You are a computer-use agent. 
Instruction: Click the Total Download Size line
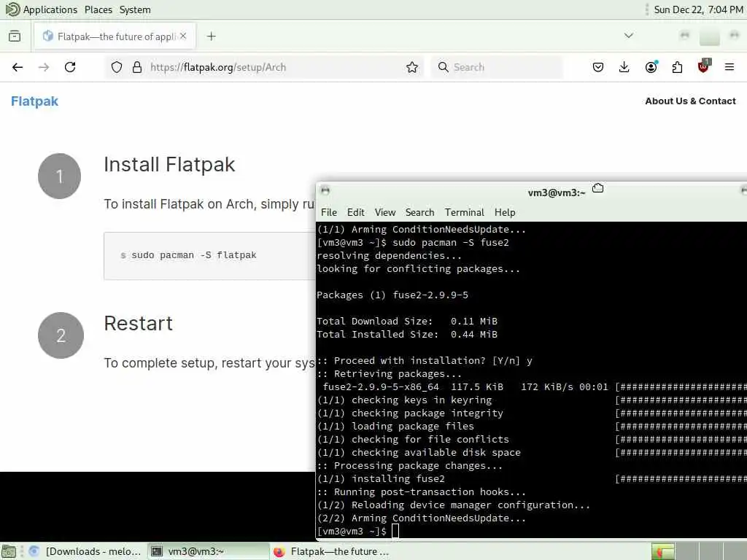tap(407, 321)
